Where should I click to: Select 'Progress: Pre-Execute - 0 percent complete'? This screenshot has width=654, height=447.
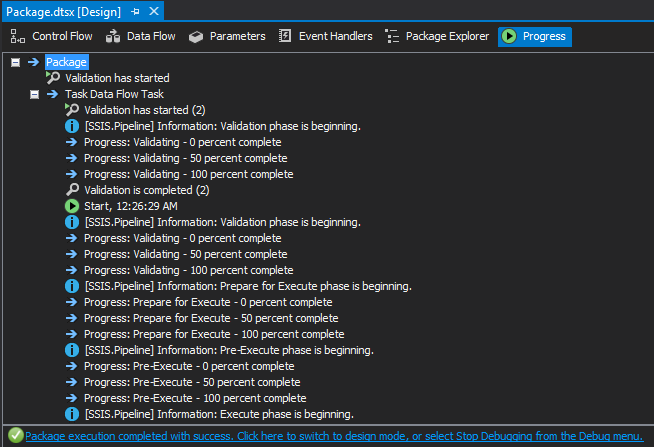coord(189,366)
